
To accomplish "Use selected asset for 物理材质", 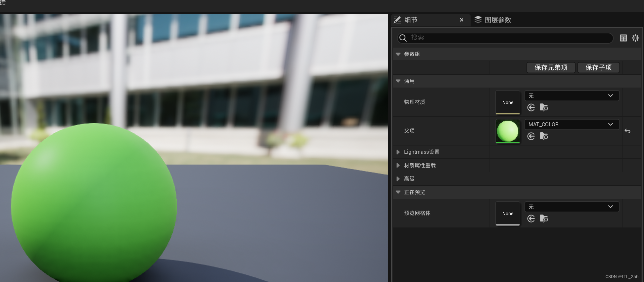I will tap(531, 107).
